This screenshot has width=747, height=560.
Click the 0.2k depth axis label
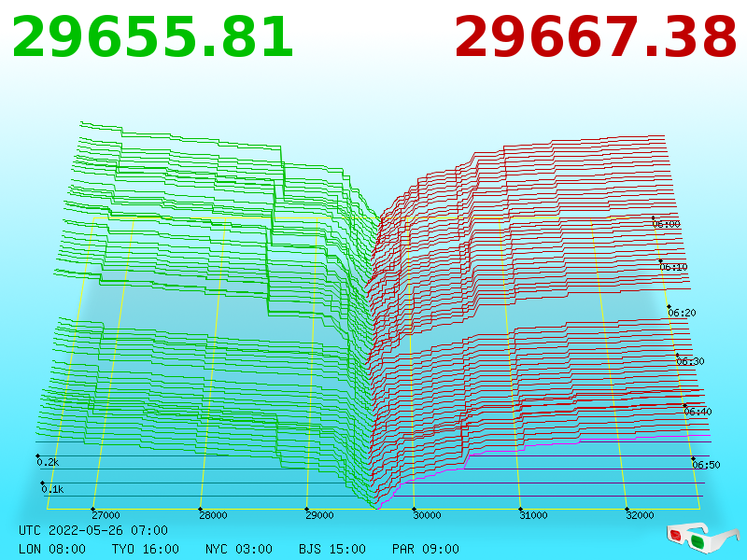tap(48, 462)
